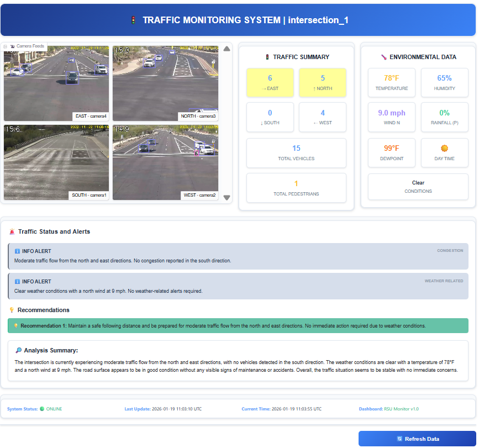Click the lightbulb icon beside Recommendations
Viewport: 479px width, 448px height.
[12, 310]
